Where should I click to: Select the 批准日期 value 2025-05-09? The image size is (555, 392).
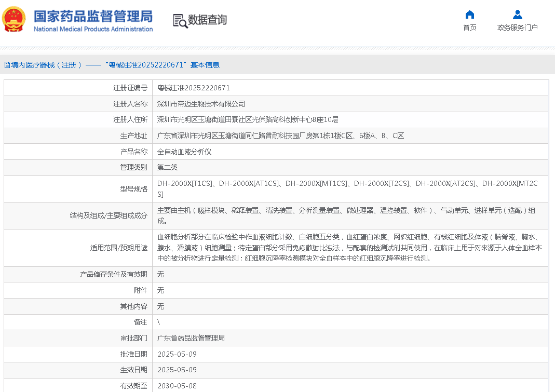[x=177, y=354]
